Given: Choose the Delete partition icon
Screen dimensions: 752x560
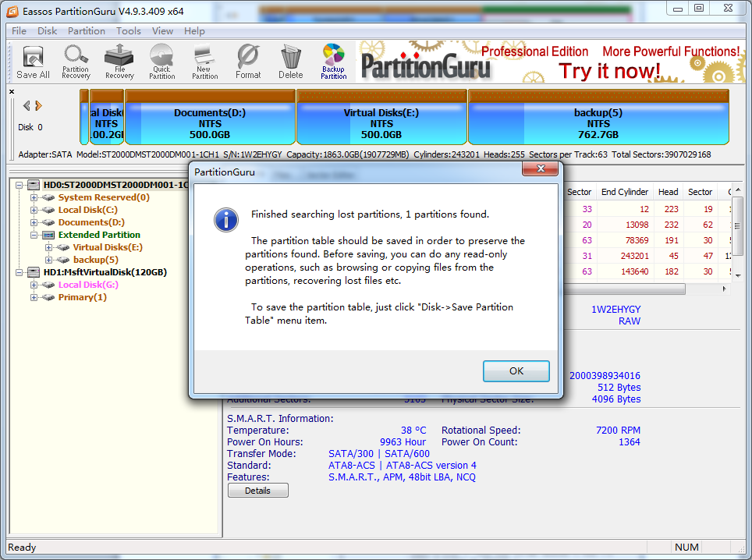Looking at the screenshot, I should [x=291, y=62].
